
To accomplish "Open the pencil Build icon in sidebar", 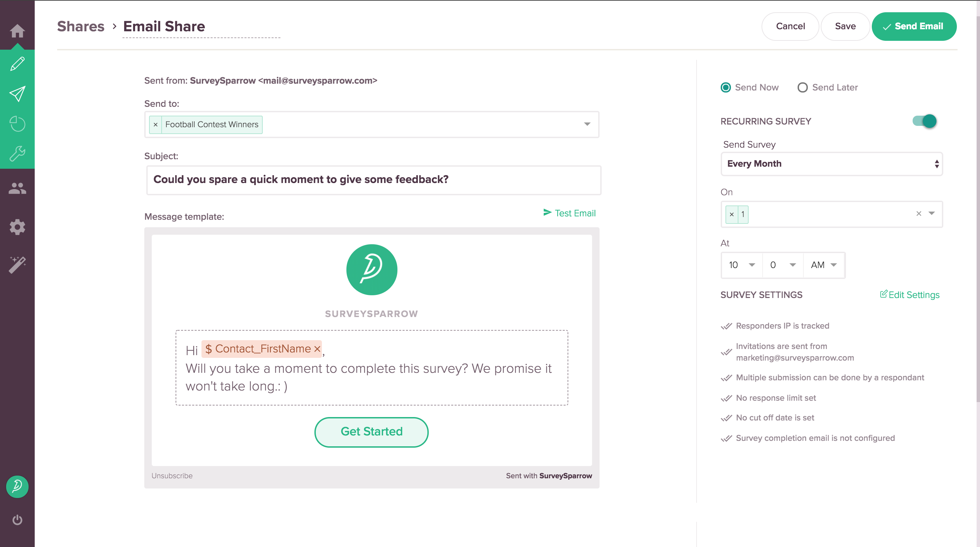I will point(17,64).
